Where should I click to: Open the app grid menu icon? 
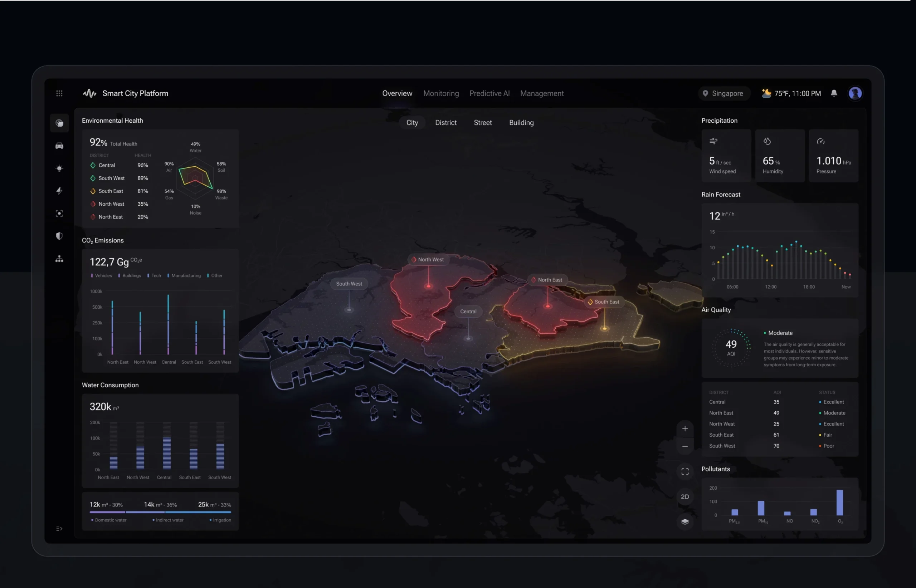[59, 93]
